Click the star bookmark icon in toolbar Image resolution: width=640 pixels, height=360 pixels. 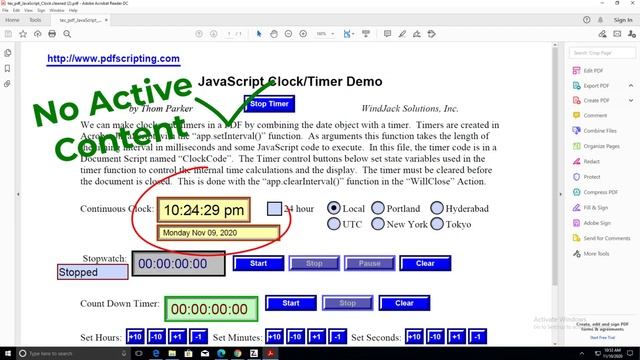(23, 34)
